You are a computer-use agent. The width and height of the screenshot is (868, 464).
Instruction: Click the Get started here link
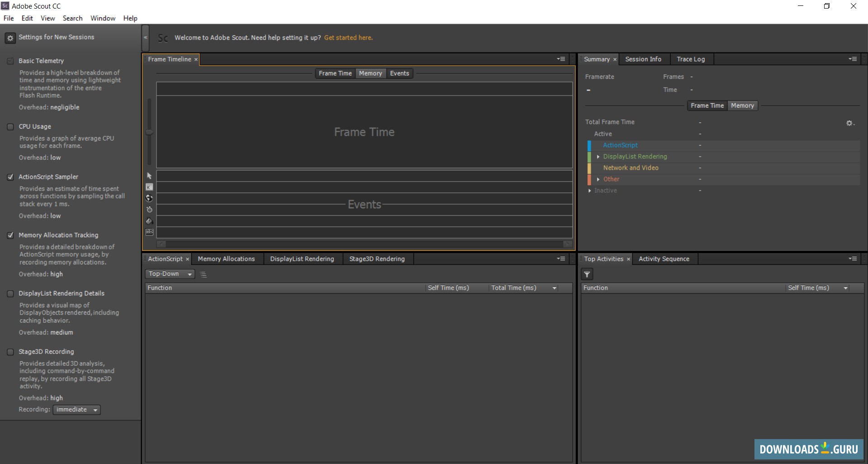(348, 38)
